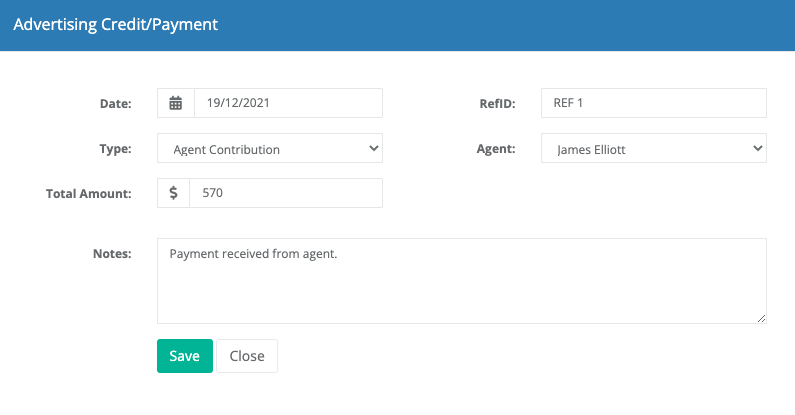The height and width of the screenshot is (415, 795).
Task: Click the Date: field label
Action: click(116, 103)
